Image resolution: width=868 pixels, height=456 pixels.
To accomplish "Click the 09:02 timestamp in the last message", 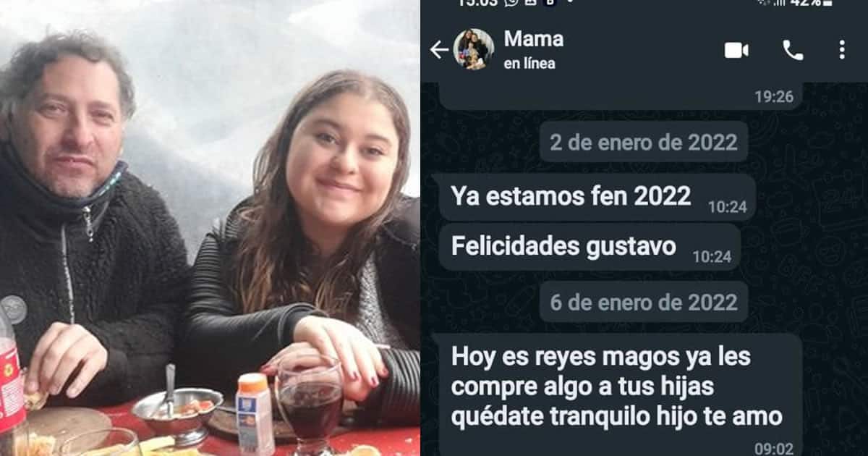I will pos(773,449).
